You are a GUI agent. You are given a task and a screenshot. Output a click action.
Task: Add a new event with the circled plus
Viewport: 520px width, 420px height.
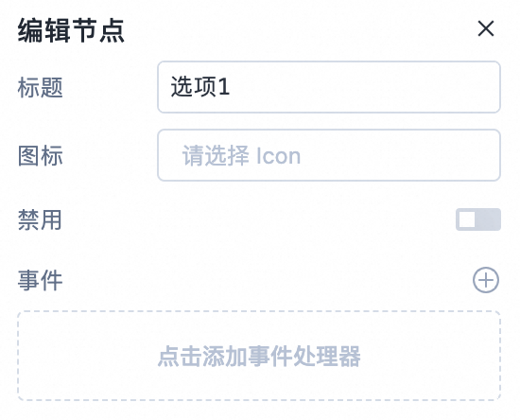pos(486,280)
